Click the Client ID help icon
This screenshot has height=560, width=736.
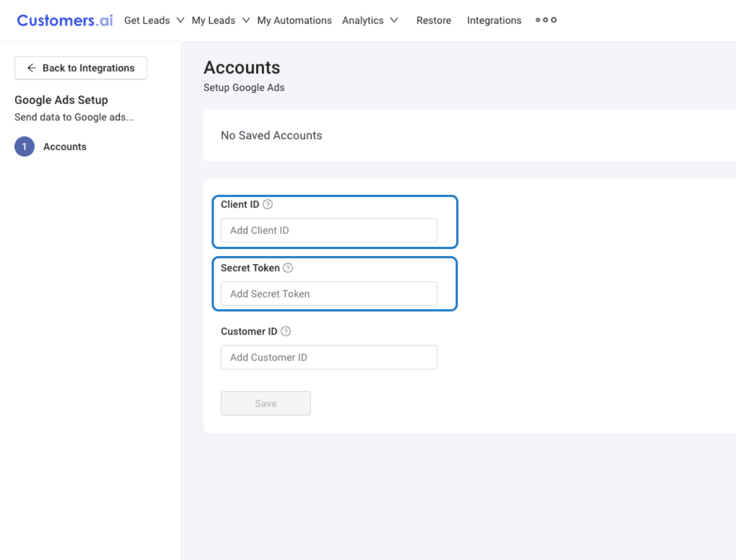268,204
